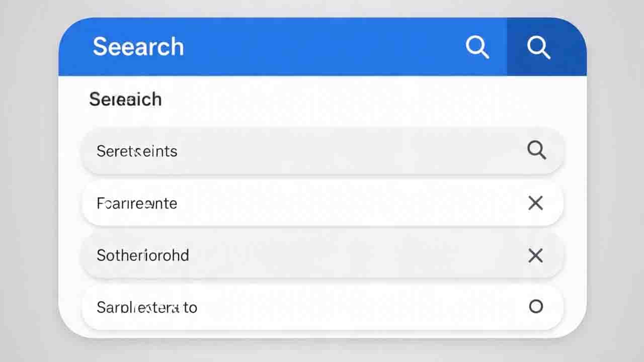This screenshot has height=362, width=644.
Task: Open the Fcarireente search entry
Action: click(322, 203)
